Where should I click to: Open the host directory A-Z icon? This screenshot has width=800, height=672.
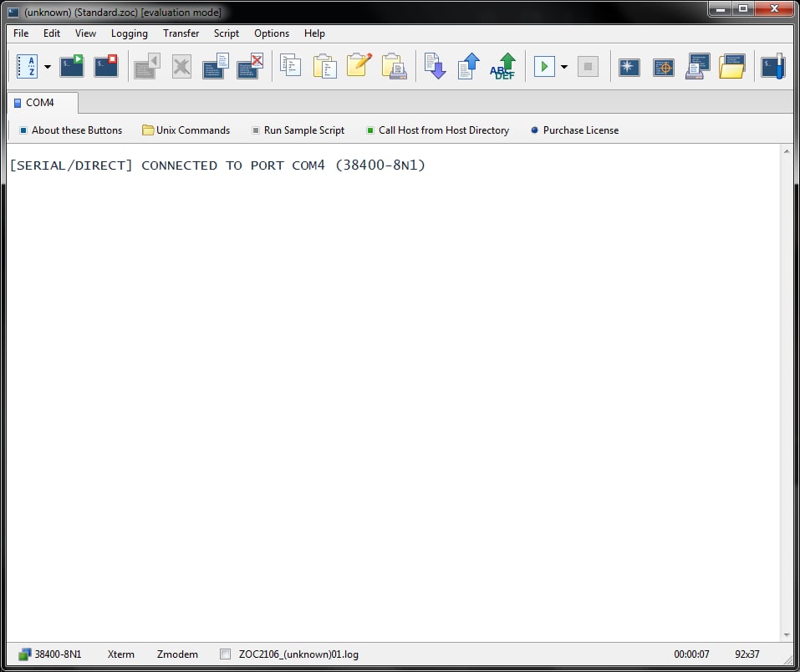27,66
